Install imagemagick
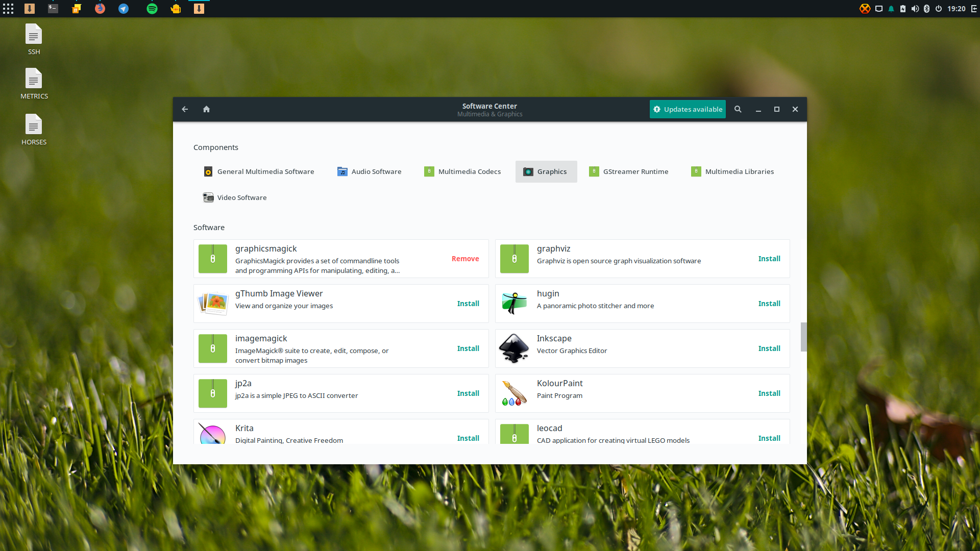This screenshot has height=551, width=980. point(468,348)
